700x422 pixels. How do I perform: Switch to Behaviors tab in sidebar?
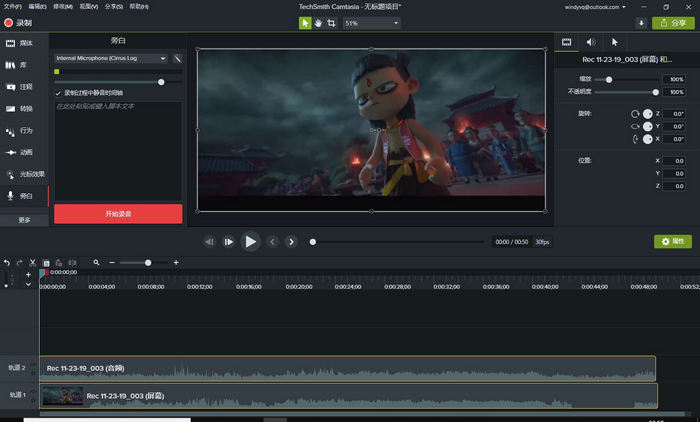point(24,131)
